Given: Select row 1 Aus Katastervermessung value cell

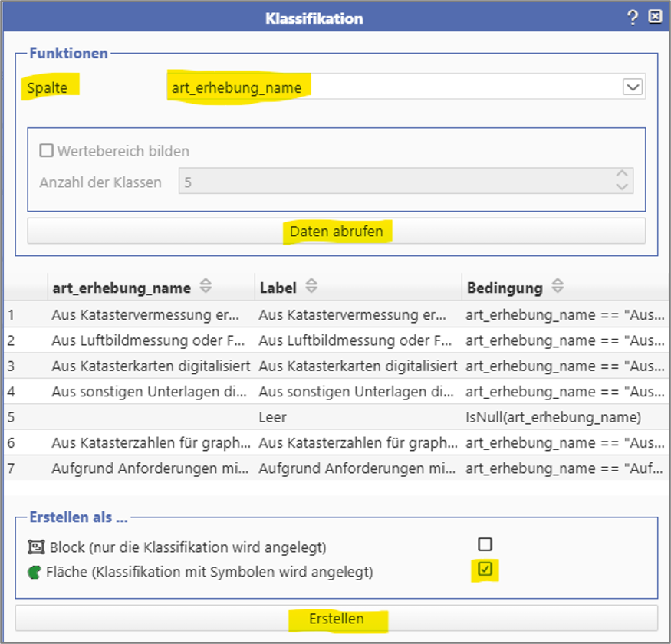Looking at the screenshot, I should [151, 315].
